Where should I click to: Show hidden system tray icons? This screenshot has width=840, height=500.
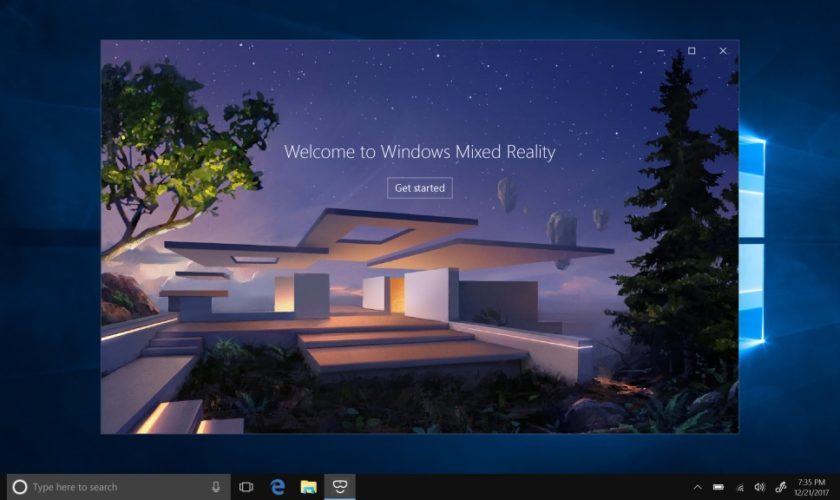click(x=698, y=487)
